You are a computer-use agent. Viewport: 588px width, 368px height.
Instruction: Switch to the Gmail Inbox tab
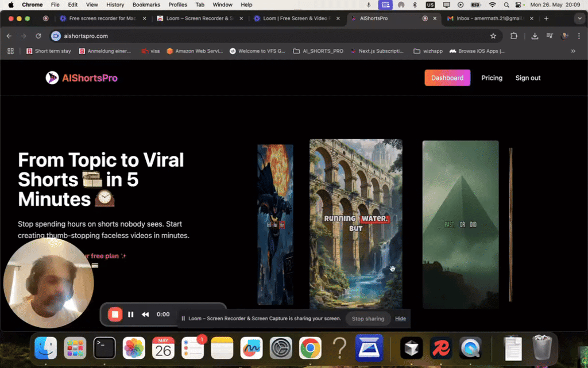pos(490,18)
